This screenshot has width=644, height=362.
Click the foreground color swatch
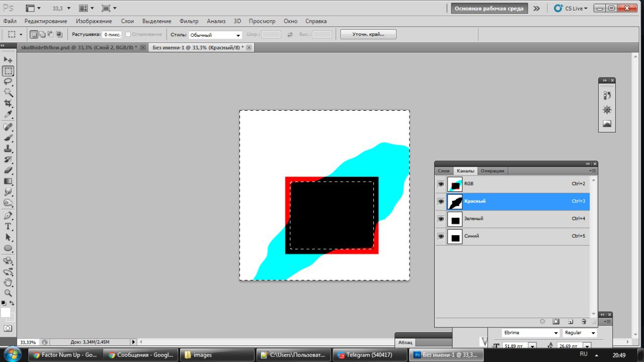pyautogui.click(x=6, y=313)
